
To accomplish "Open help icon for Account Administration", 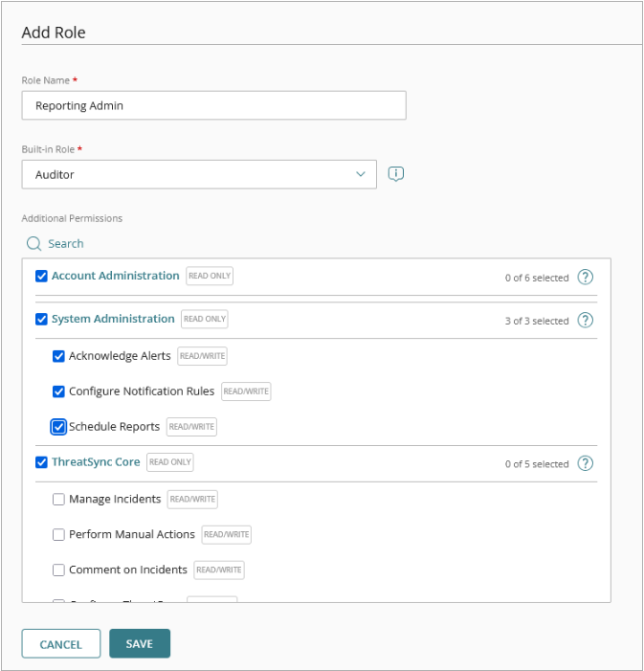I will click(586, 278).
